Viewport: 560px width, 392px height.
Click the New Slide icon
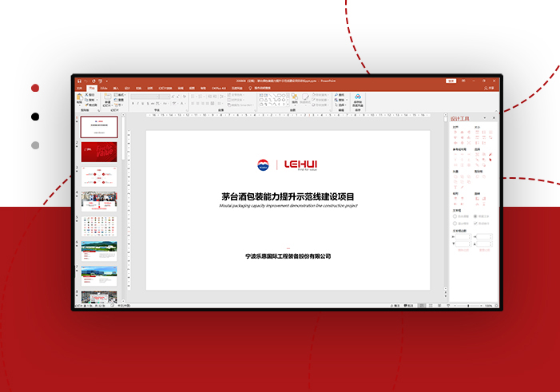click(x=107, y=98)
